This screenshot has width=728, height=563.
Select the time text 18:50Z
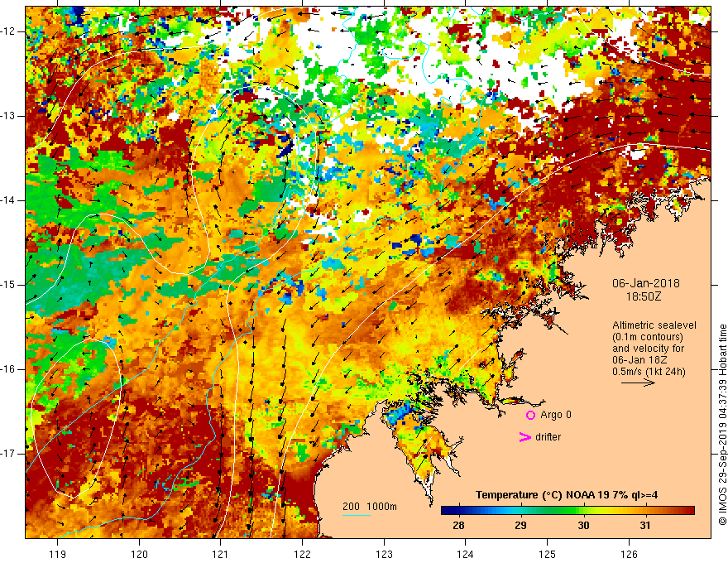[x=644, y=296]
